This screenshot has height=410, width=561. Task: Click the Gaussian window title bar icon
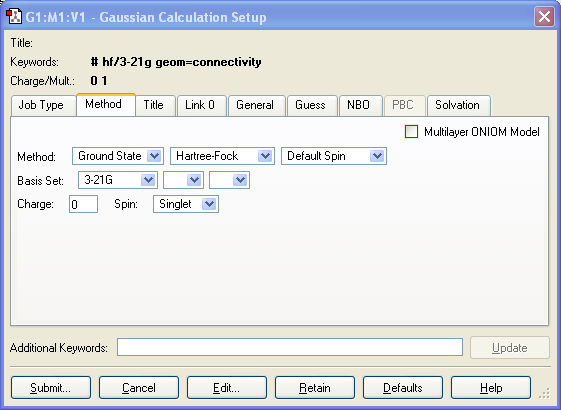[x=14, y=16]
